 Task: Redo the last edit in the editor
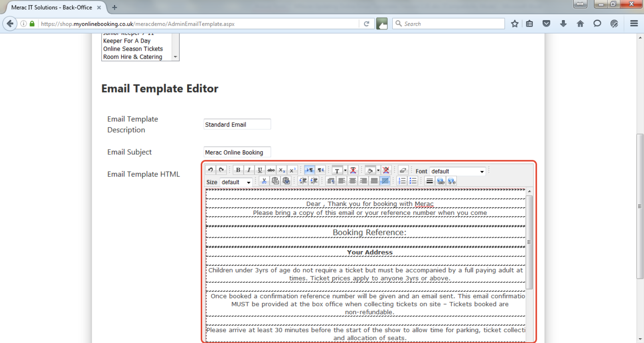click(x=221, y=170)
